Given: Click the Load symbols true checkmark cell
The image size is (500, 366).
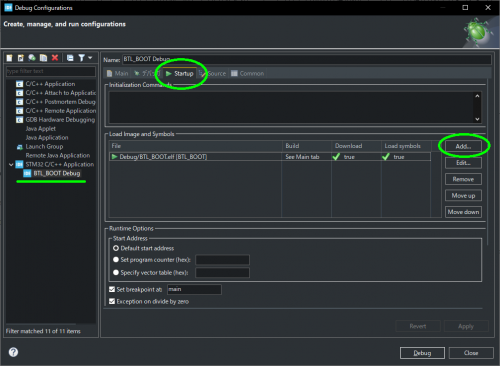Looking at the screenshot, I should [406, 157].
